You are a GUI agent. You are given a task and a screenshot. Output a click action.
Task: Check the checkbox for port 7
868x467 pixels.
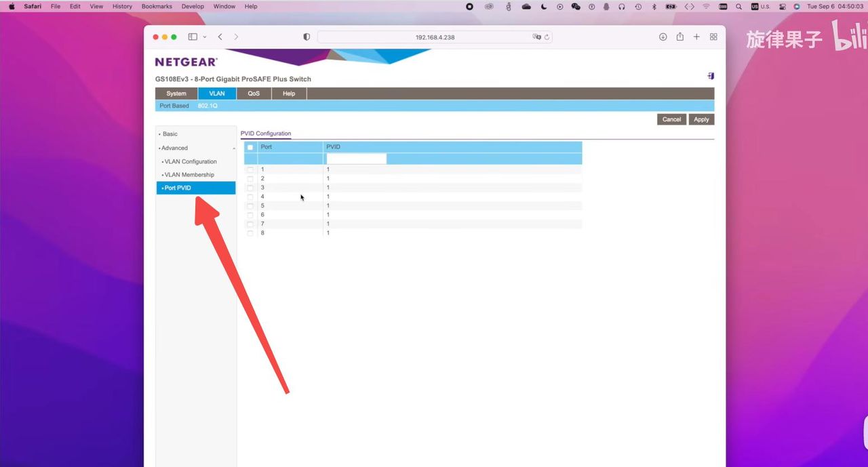coord(250,224)
